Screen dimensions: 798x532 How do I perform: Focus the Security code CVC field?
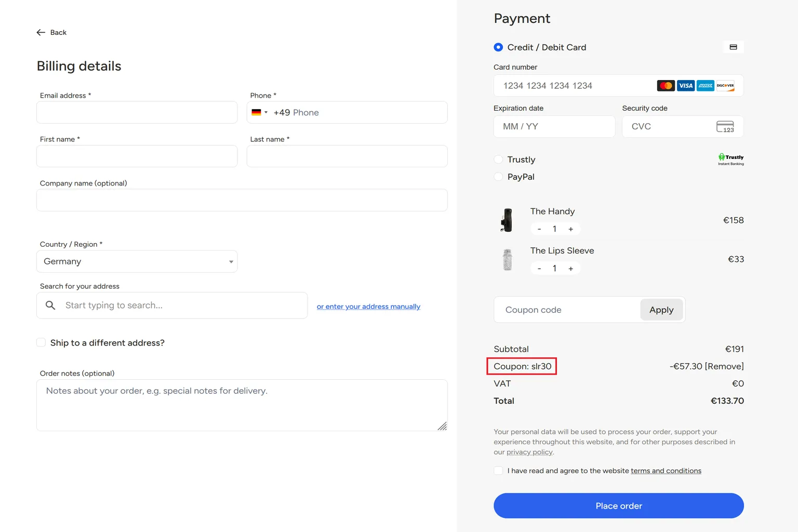point(683,127)
